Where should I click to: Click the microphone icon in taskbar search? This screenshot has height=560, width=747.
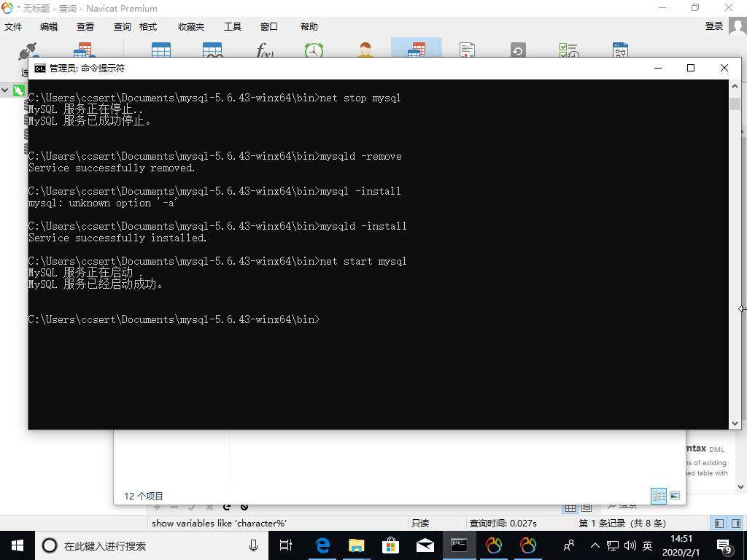(253, 545)
